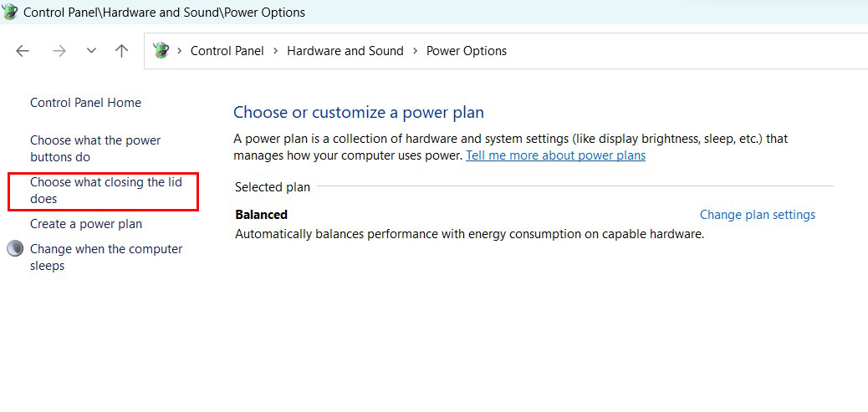
Task: Open Tell me more about power plans
Action: (x=556, y=155)
